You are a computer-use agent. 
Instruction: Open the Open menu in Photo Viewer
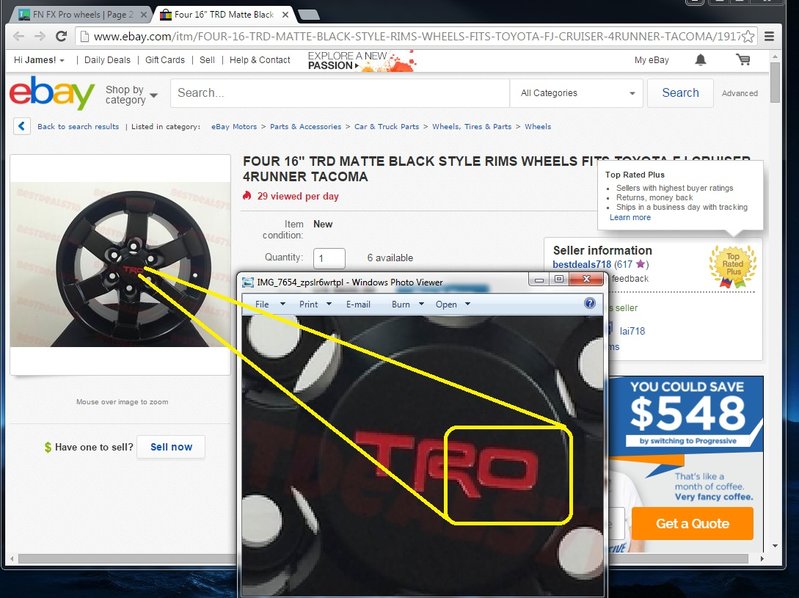pos(452,304)
